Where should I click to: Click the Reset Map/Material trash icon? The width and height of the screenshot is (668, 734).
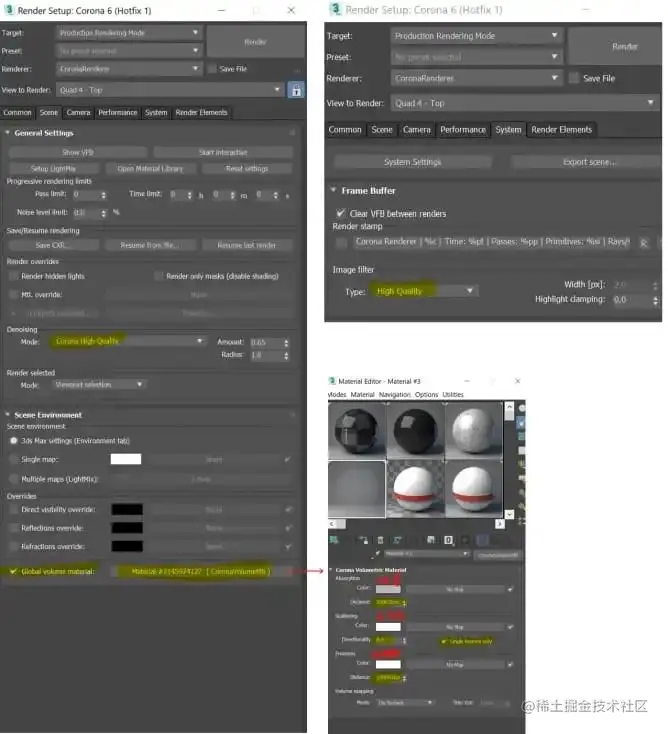pyautogui.click(x=380, y=540)
